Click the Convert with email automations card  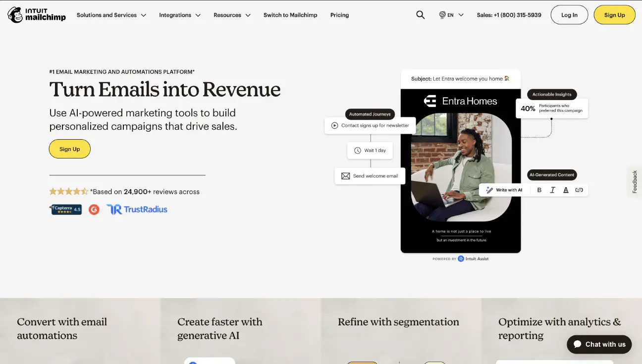[x=80, y=331]
